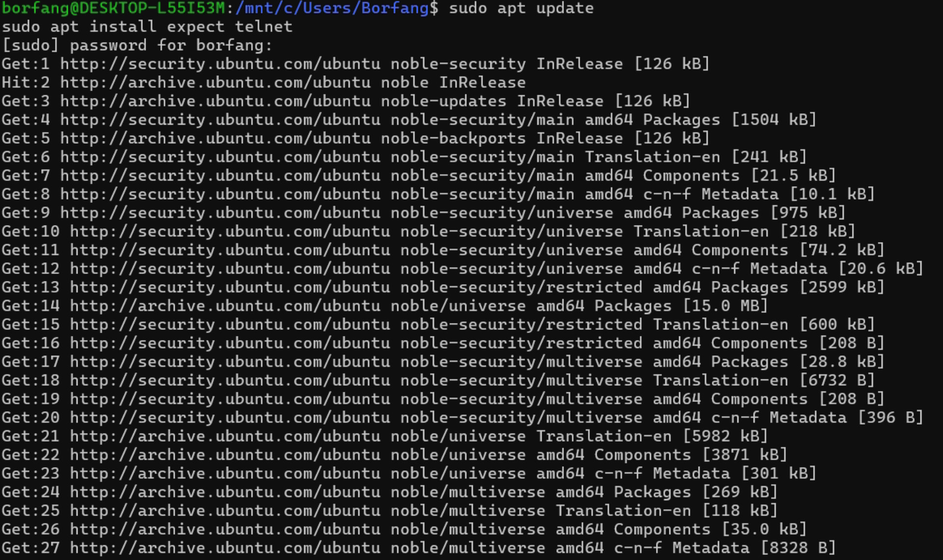The image size is (943, 560).
Task: Open the archive URL on Get:27 line
Action: tap(225, 548)
